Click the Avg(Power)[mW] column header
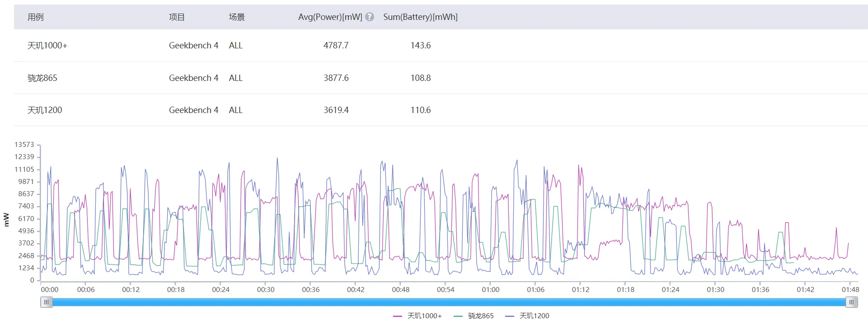Image resolution: width=868 pixels, height=325 pixels. [x=330, y=17]
